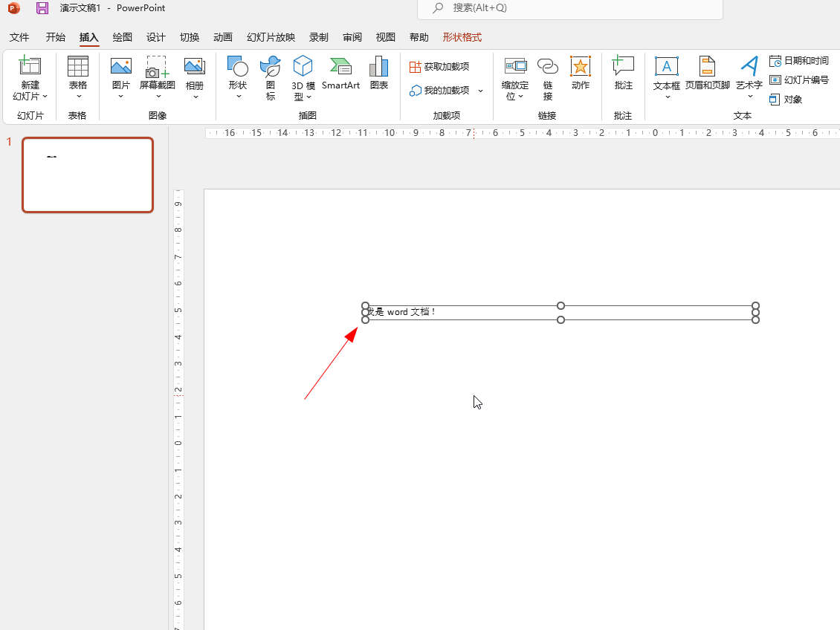Click Get Add-ins (获取加载项) button

pos(439,67)
